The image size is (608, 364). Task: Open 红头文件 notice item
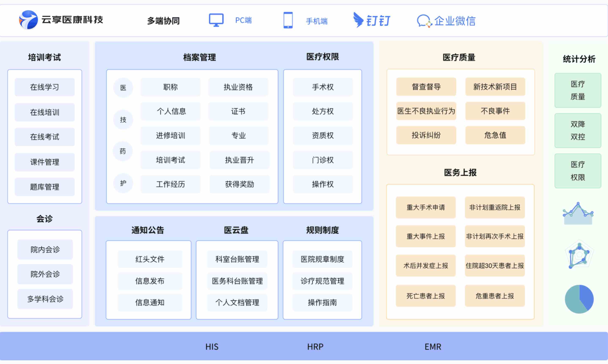click(150, 259)
